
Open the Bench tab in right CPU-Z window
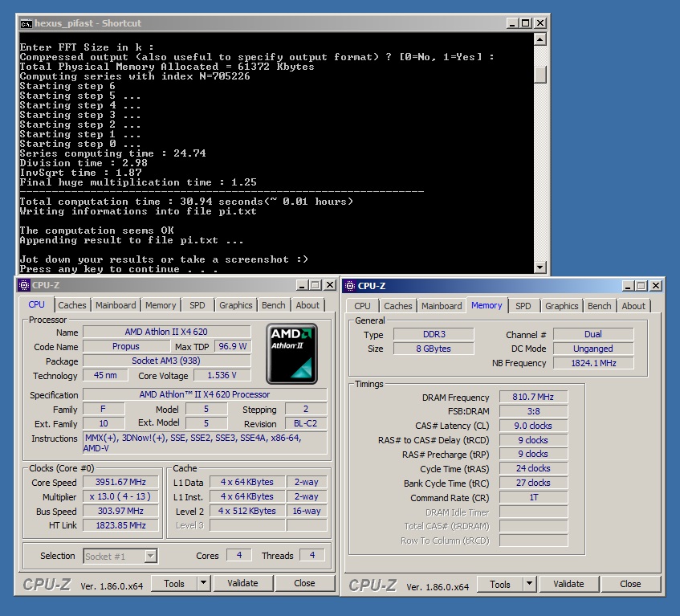(600, 306)
